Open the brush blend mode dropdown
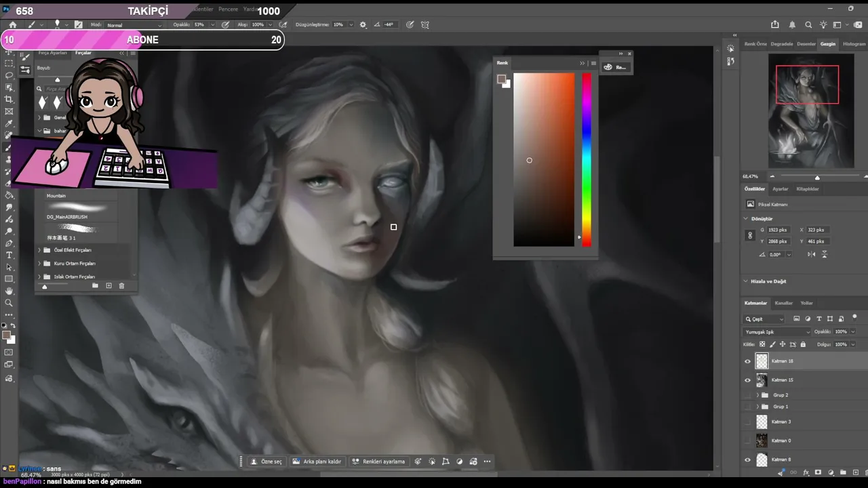 pos(134,25)
